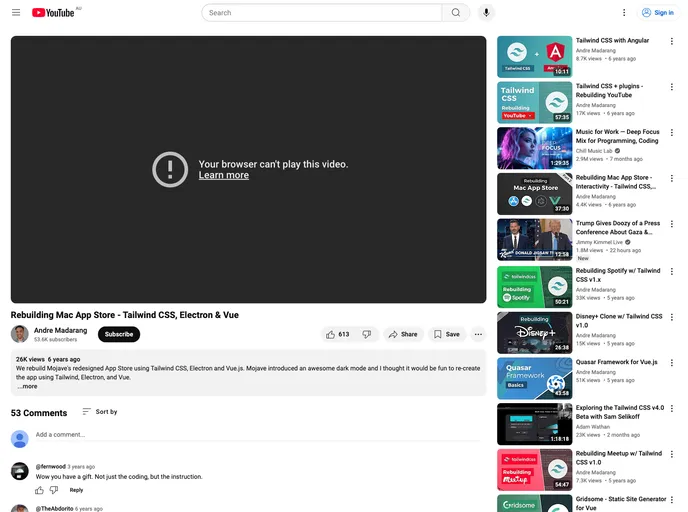The height and width of the screenshot is (512, 688).
Task: Open options for Tailwind CSS with Angular
Action: tap(672, 41)
